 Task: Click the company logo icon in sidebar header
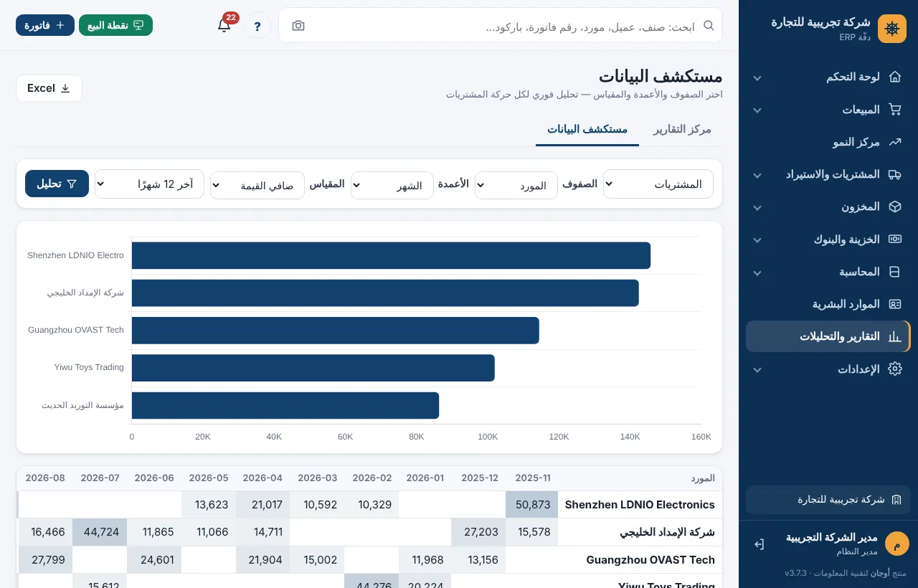coord(892,29)
